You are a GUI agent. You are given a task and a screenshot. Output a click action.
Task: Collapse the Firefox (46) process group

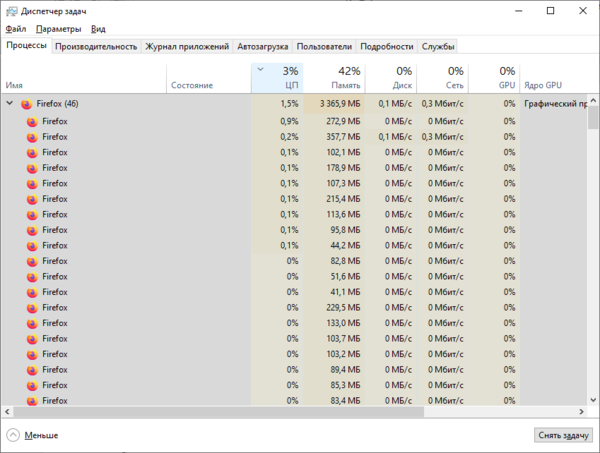pyautogui.click(x=10, y=104)
